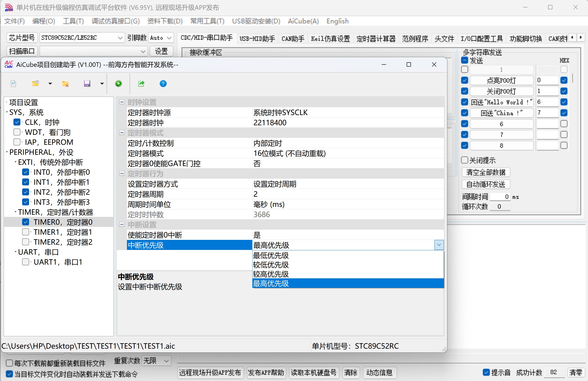The height and width of the screenshot is (381, 588).
Task: Click the export green arrow icon
Action: pos(141,84)
